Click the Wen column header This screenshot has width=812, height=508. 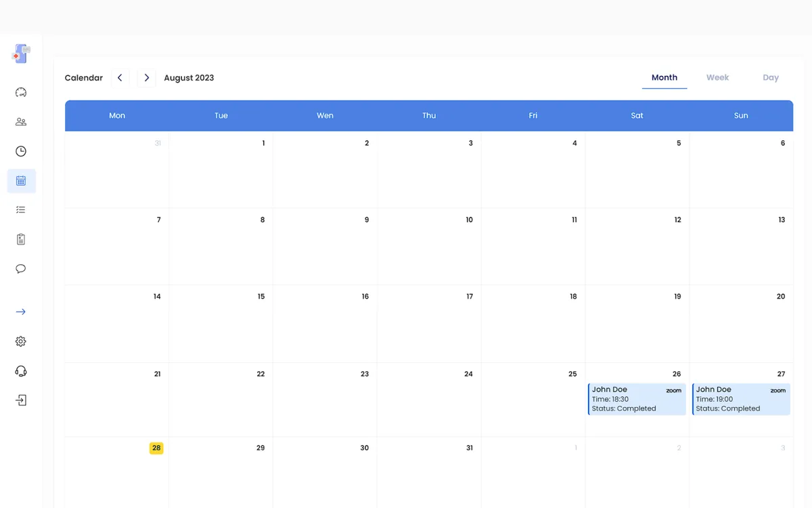pos(325,116)
